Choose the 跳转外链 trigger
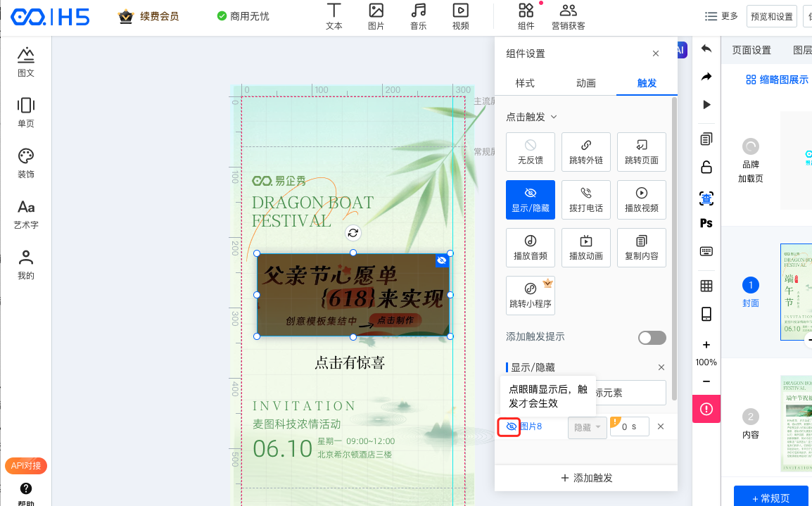The width and height of the screenshot is (812, 506). pos(585,152)
